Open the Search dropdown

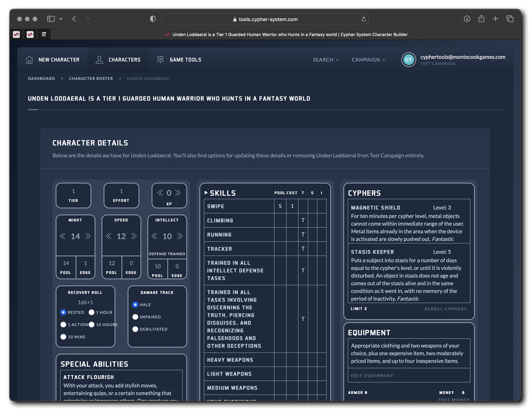[325, 60]
